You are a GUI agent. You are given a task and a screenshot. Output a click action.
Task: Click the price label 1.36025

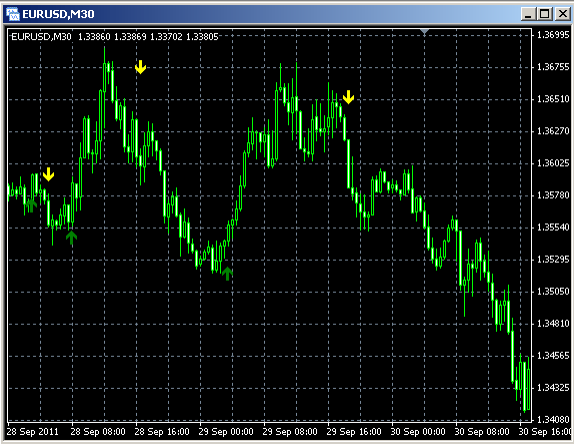tap(553, 163)
